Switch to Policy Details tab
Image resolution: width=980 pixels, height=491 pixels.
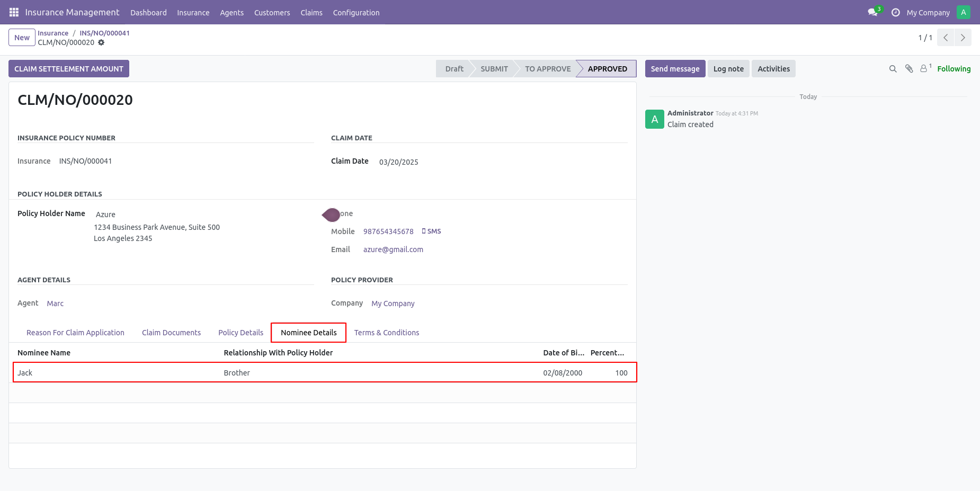(241, 333)
